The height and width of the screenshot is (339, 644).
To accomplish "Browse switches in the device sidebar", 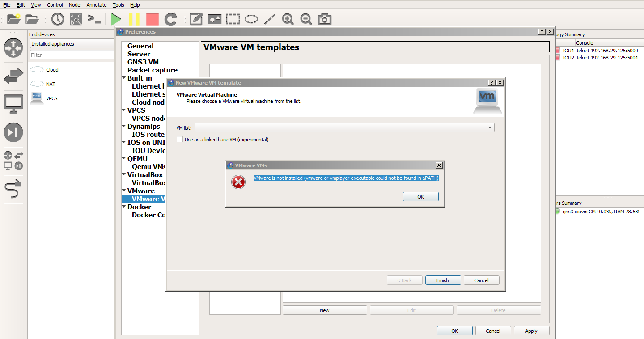I will click(x=13, y=76).
